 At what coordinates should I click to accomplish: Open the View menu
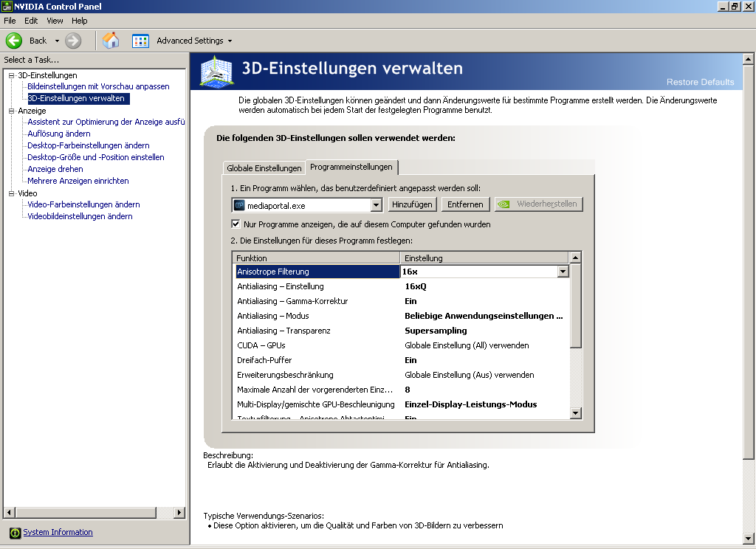(x=55, y=21)
